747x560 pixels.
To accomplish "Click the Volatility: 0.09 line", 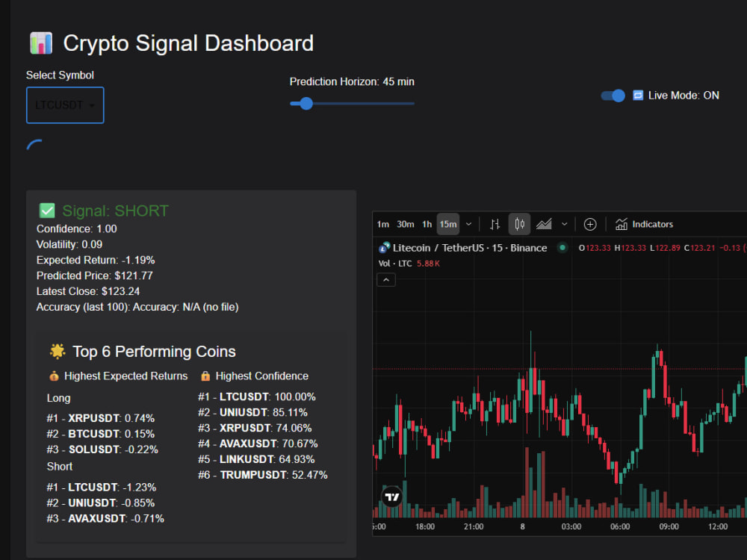I will coord(69,245).
